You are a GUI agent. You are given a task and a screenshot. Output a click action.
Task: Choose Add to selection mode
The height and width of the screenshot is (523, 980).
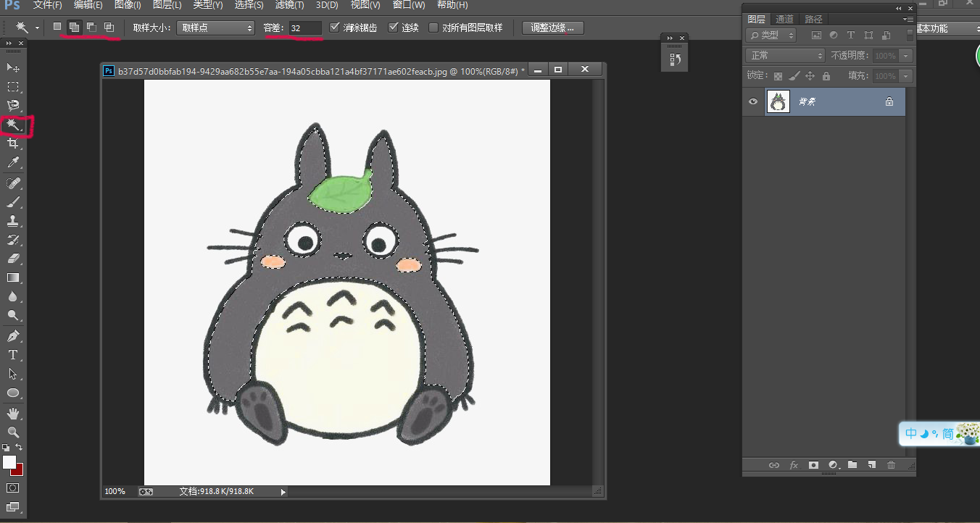(74, 28)
